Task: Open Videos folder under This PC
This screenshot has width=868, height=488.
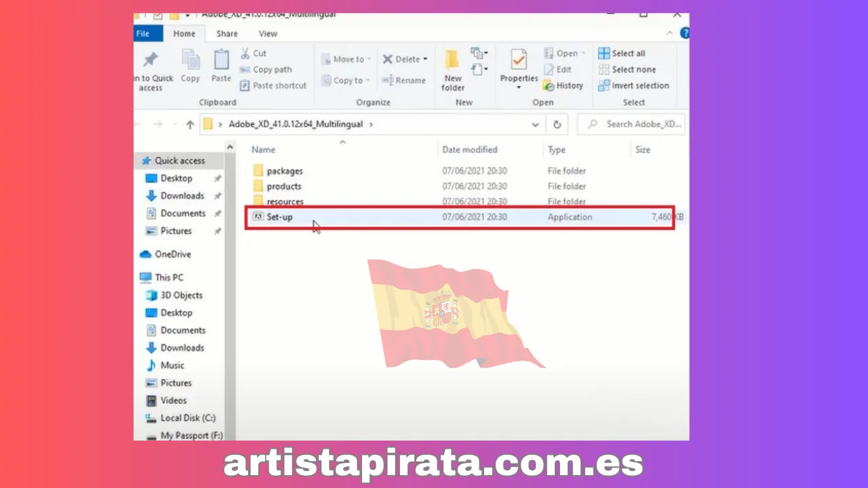Action: [166, 401]
